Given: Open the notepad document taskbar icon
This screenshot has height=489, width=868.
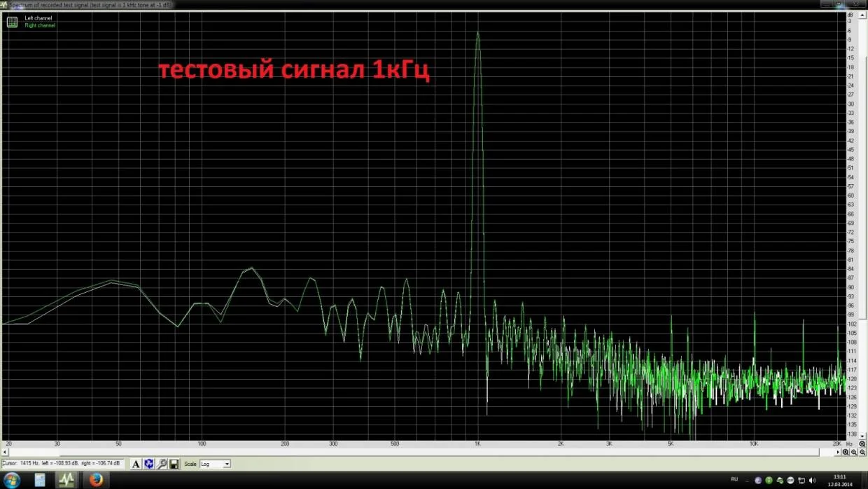Looking at the screenshot, I should click(40, 480).
